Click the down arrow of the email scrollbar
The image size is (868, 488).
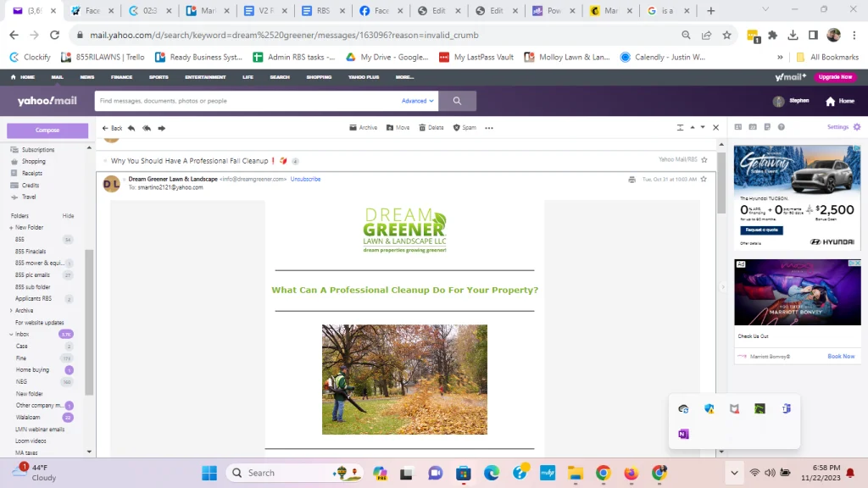coord(721,452)
